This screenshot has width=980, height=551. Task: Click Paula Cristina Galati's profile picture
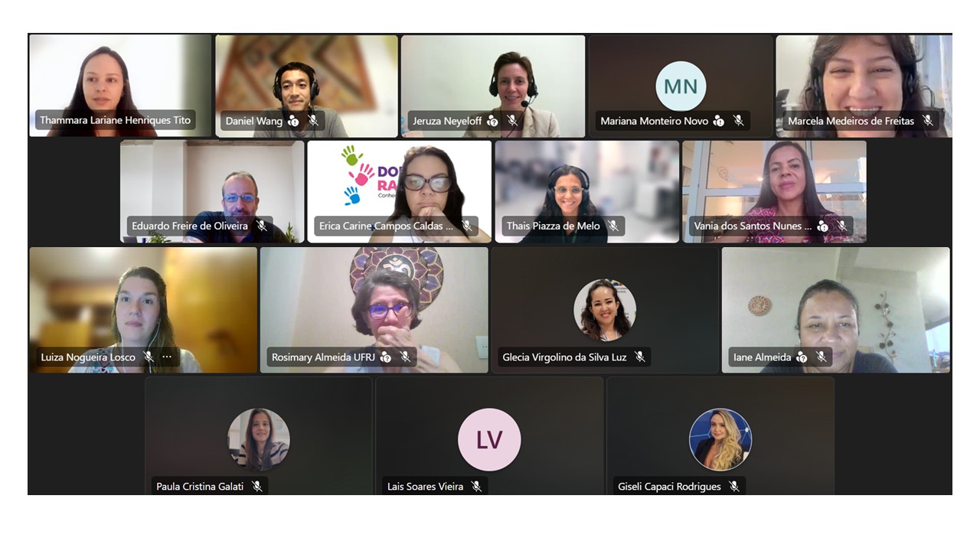tap(259, 439)
